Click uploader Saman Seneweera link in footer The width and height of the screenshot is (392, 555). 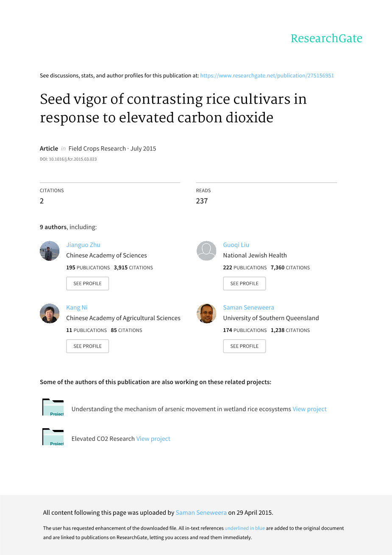[x=201, y=513]
